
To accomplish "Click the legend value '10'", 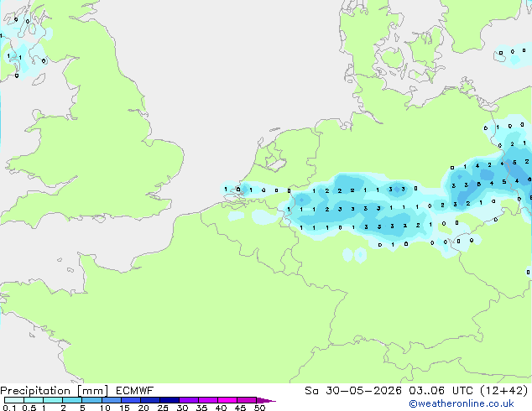I will (105, 408).
